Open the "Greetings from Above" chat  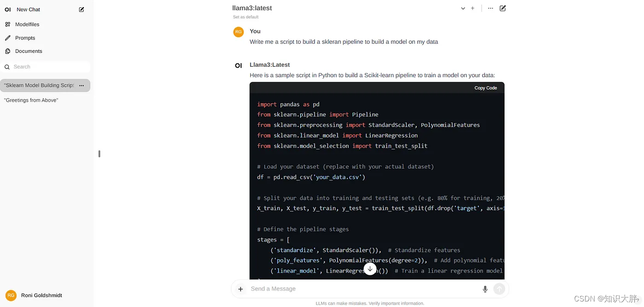click(x=31, y=100)
